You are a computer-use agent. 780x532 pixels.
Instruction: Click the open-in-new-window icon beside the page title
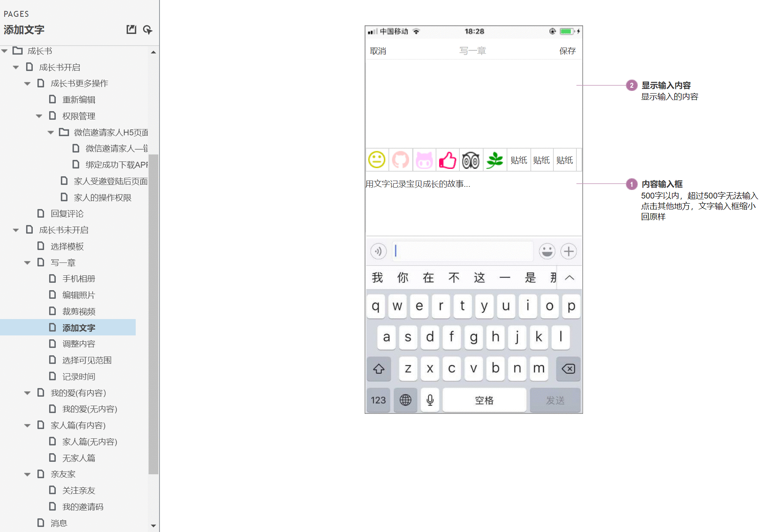[x=131, y=30]
